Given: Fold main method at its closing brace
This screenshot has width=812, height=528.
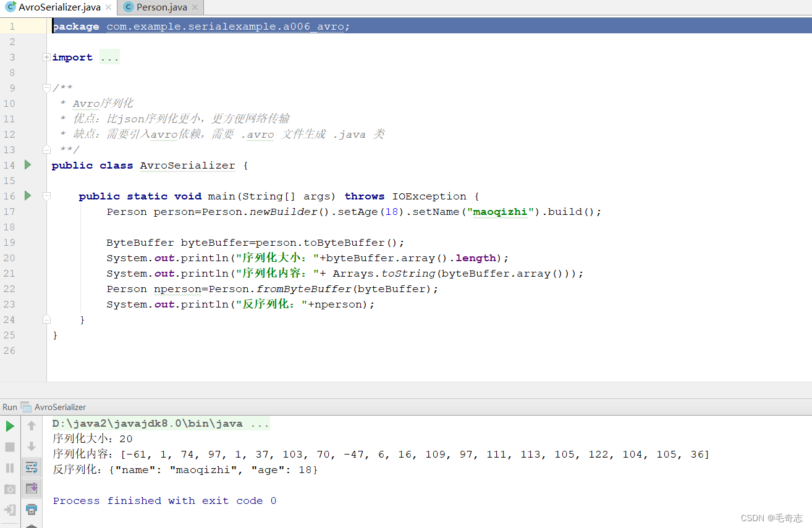Looking at the screenshot, I should (x=47, y=319).
